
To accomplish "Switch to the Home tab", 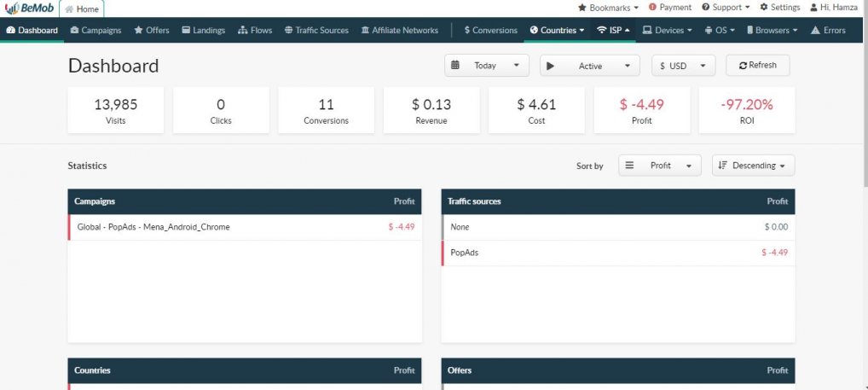I will [82, 9].
